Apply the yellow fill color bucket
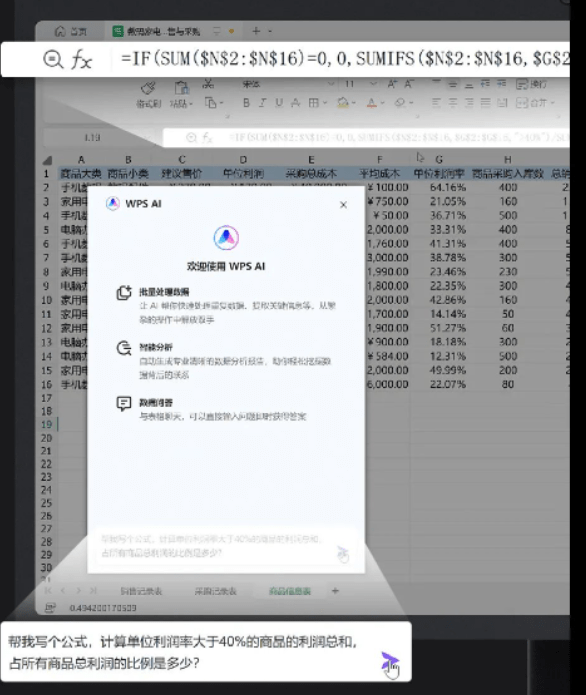 [x=343, y=103]
